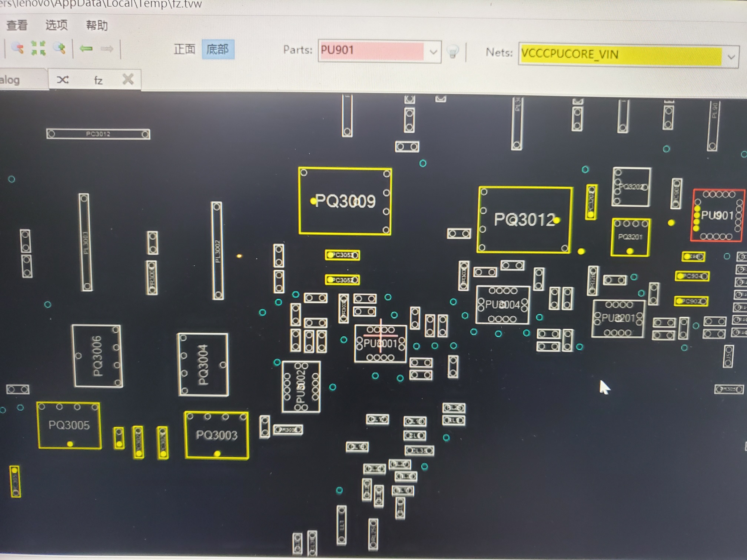Open the 选项 menu
The image size is (747, 560).
pyautogui.click(x=56, y=25)
